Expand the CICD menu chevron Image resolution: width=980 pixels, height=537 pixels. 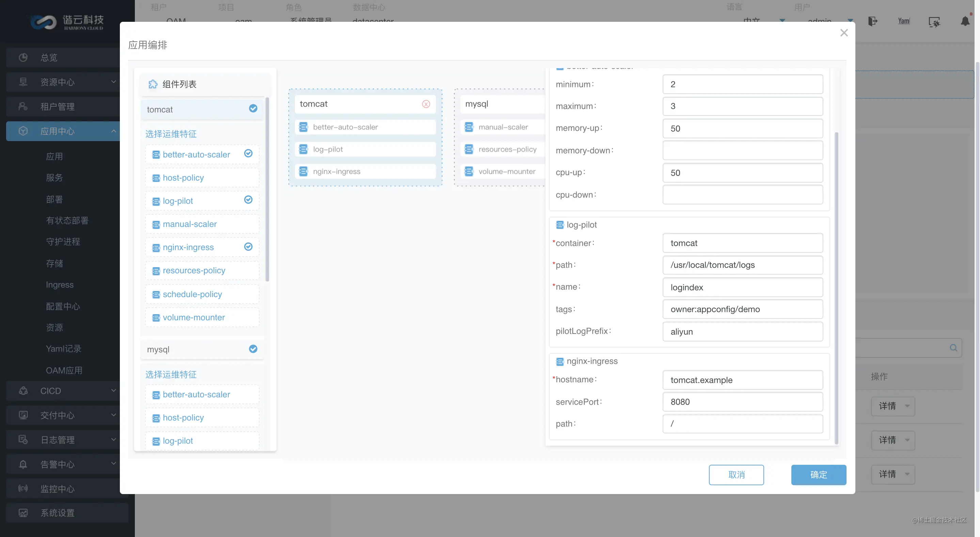(x=113, y=390)
